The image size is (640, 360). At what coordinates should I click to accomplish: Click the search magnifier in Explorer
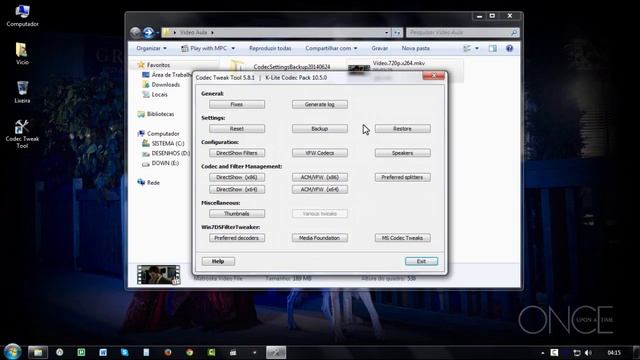tap(514, 32)
